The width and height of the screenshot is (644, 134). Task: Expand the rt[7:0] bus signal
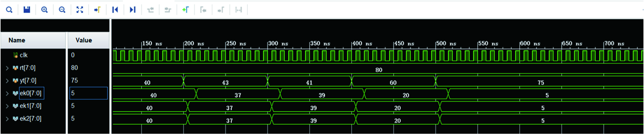pyautogui.click(x=7, y=68)
